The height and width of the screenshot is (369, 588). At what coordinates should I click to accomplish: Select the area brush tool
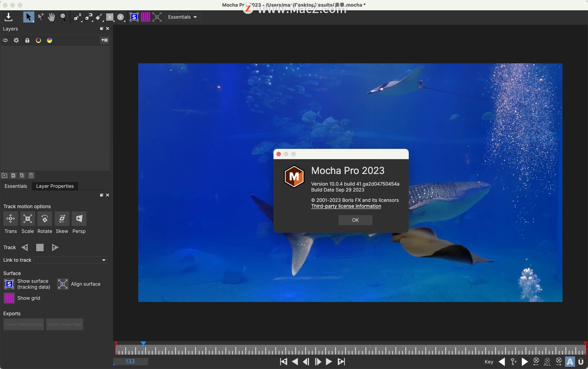click(x=99, y=17)
